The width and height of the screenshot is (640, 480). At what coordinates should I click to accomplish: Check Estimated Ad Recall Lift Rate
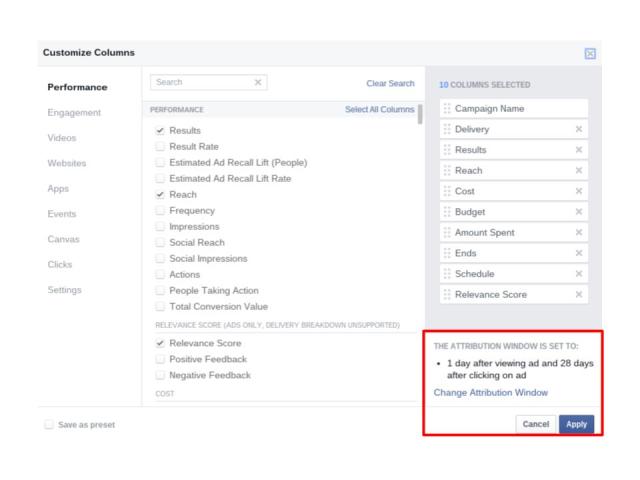[x=160, y=178]
